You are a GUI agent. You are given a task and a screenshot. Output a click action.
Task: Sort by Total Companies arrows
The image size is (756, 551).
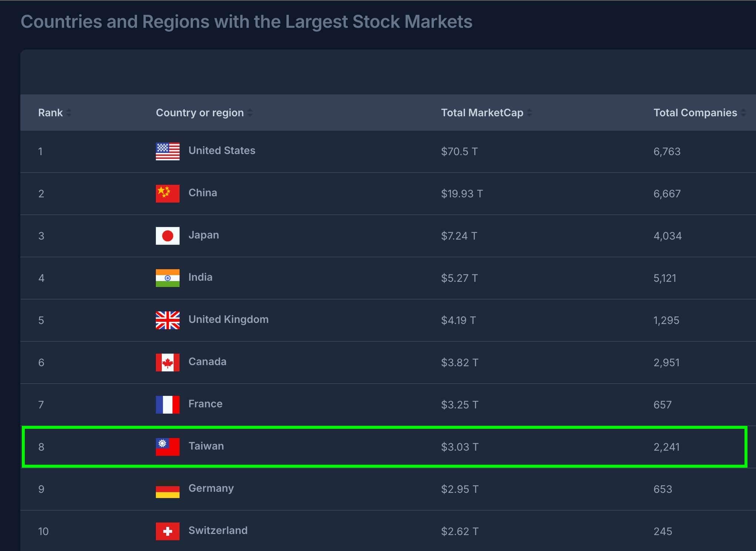tap(743, 113)
